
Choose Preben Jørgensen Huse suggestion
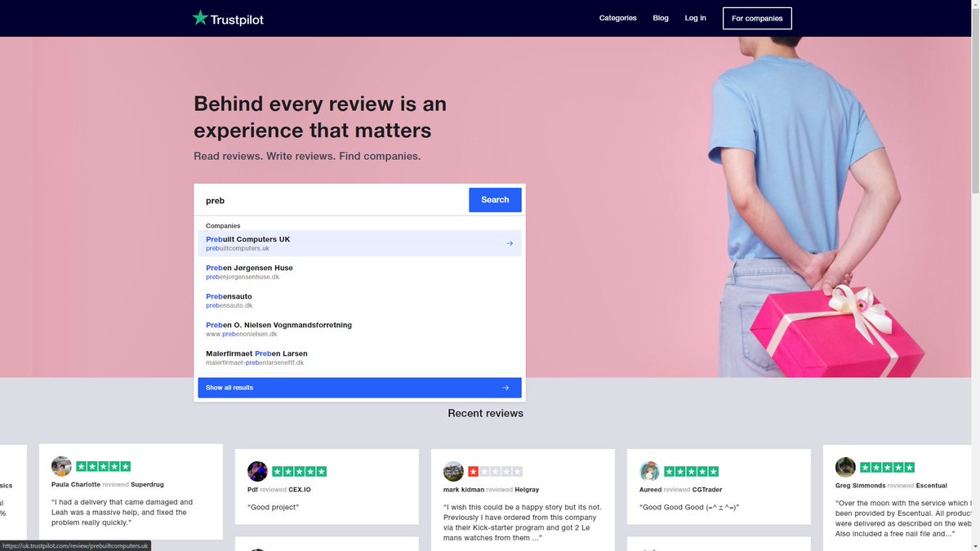[x=359, y=272]
